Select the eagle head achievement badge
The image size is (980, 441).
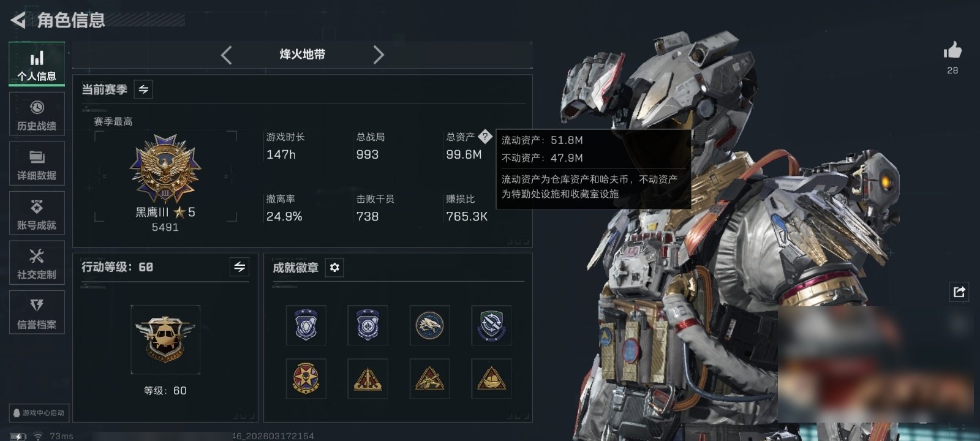(x=429, y=325)
